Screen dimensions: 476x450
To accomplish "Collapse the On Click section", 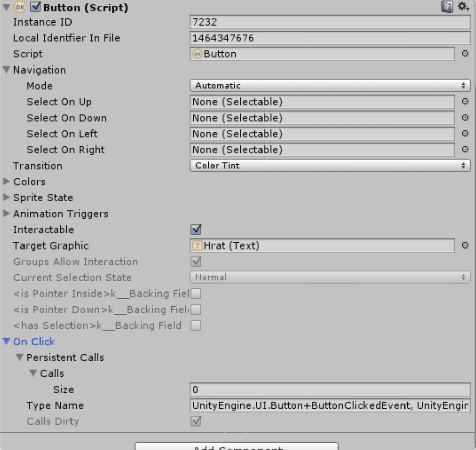I will (6, 342).
